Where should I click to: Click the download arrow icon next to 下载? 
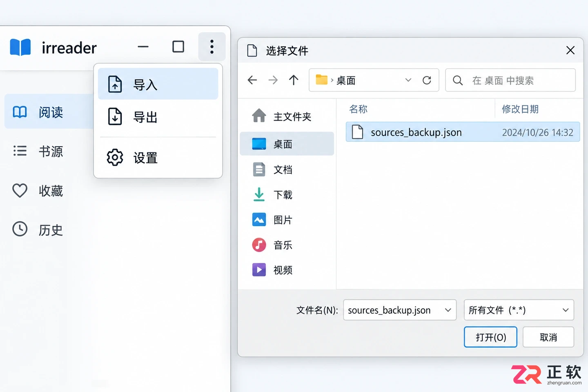pyautogui.click(x=259, y=194)
